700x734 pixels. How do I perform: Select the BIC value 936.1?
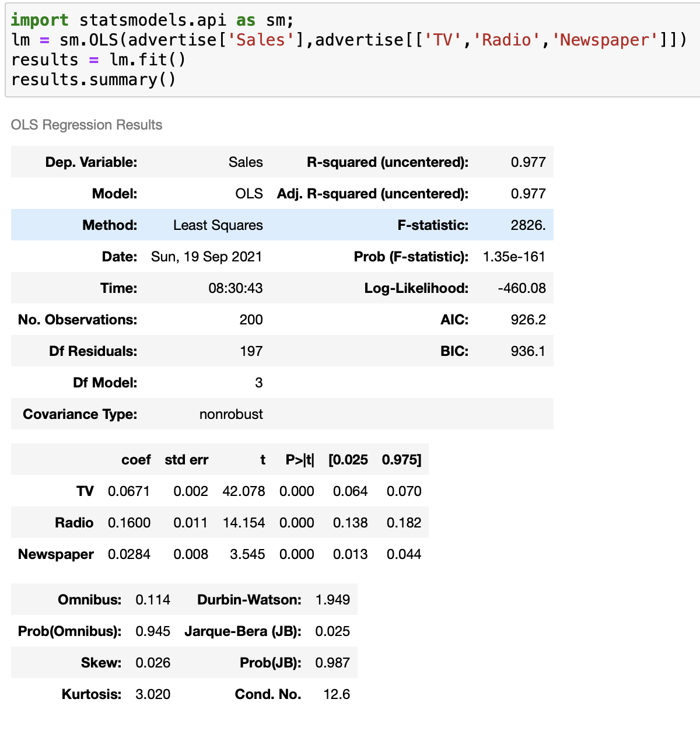(x=528, y=351)
